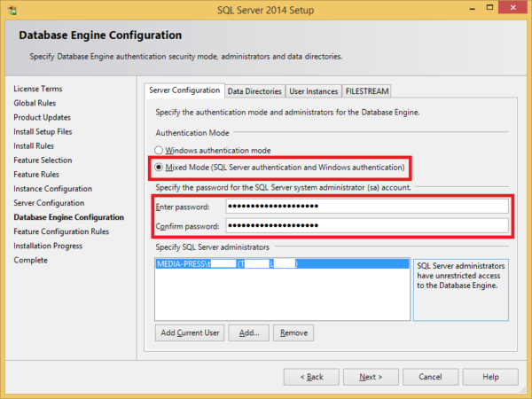The width and height of the screenshot is (532, 399).
Task: Go back with the Back button
Action: pyautogui.click(x=311, y=377)
